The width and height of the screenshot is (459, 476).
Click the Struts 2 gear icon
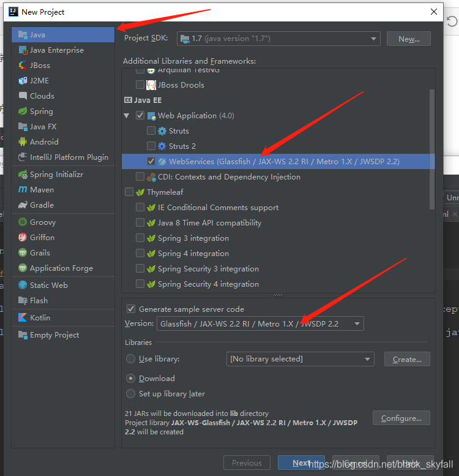point(162,146)
